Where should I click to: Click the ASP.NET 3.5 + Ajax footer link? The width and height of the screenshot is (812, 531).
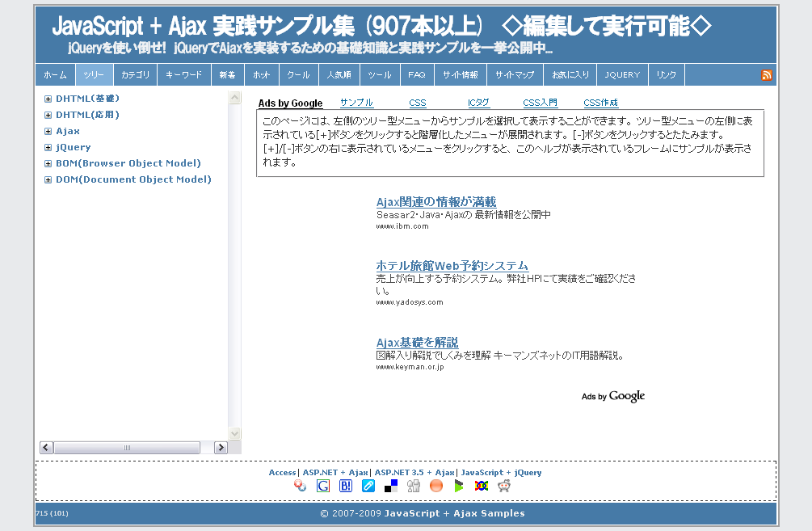click(x=414, y=472)
